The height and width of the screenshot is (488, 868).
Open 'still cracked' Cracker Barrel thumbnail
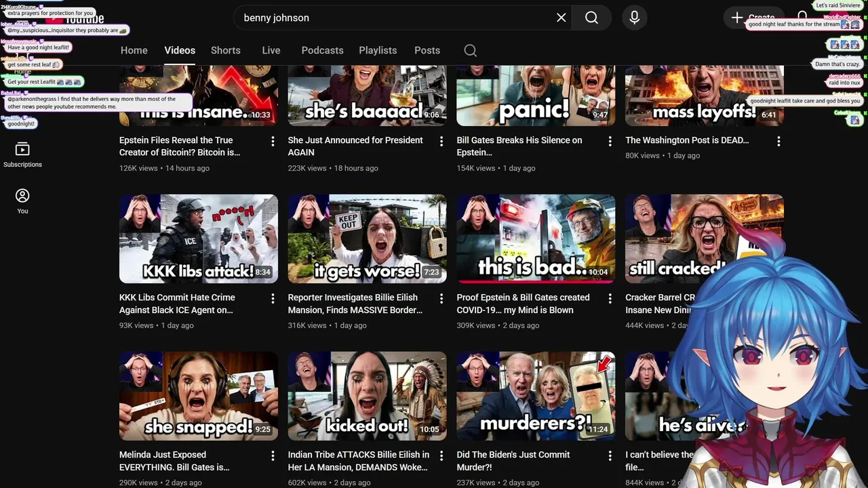(705, 239)
